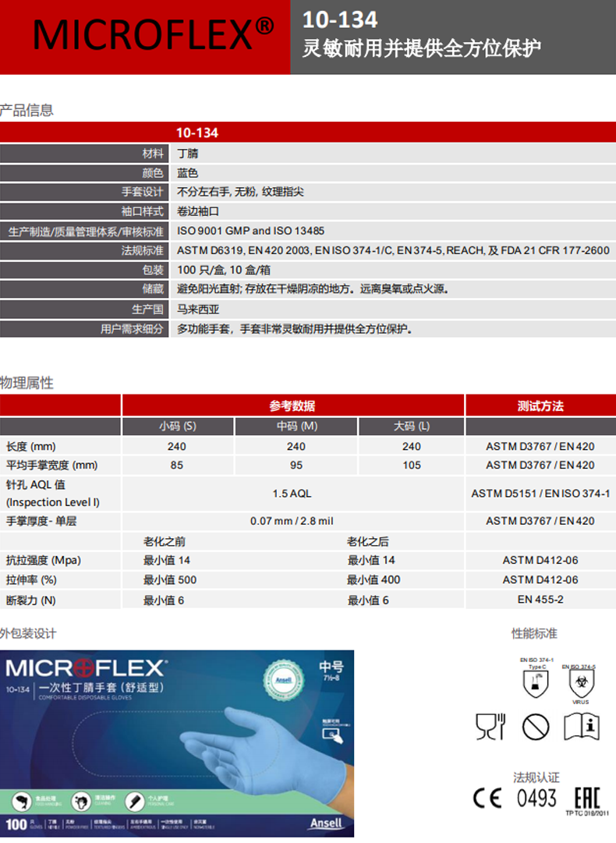Click the test method EN 455-2
616x843 pixels.
point(540,600)
